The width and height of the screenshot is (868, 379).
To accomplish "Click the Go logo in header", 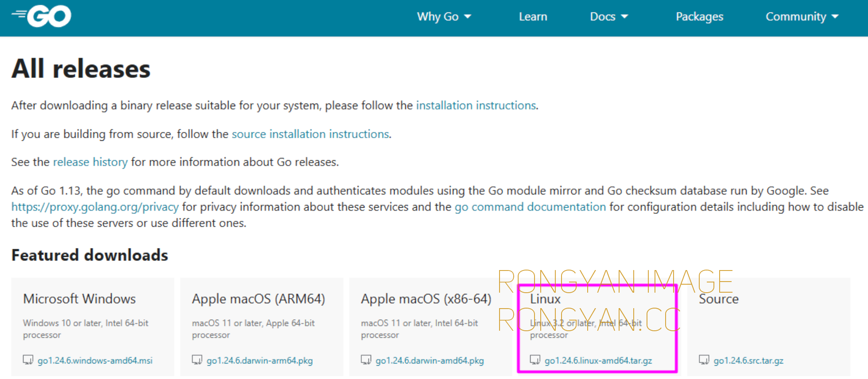I will pos(41,16).
